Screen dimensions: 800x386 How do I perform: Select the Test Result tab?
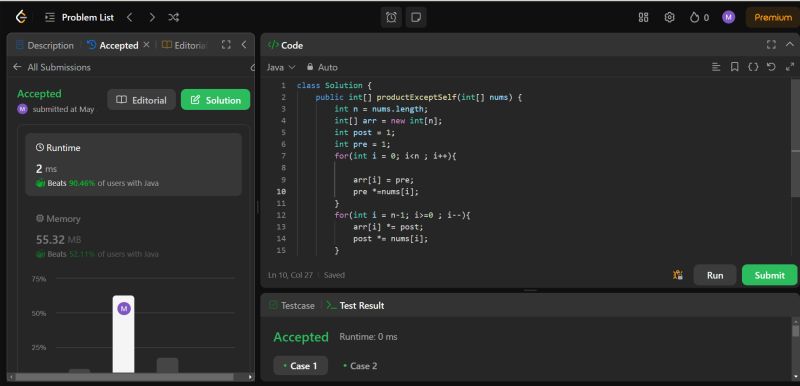pyautogui.click(x=355, y=305)
